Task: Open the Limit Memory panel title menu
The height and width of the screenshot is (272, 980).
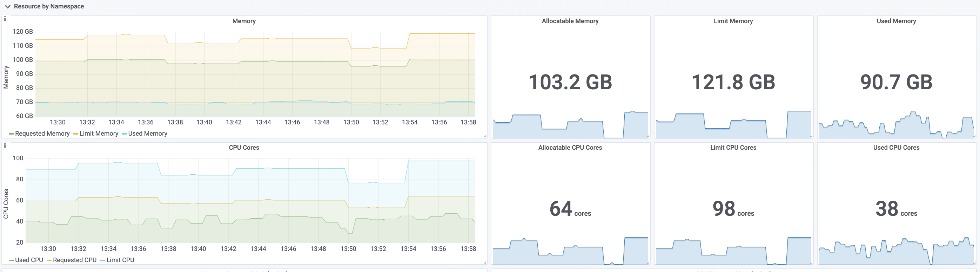Action: click(x=733, y=21)
